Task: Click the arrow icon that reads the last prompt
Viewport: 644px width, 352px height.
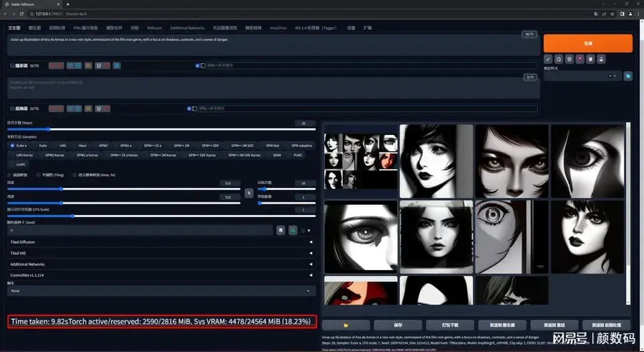Action: pyautogui.click(x=548, y=59)
